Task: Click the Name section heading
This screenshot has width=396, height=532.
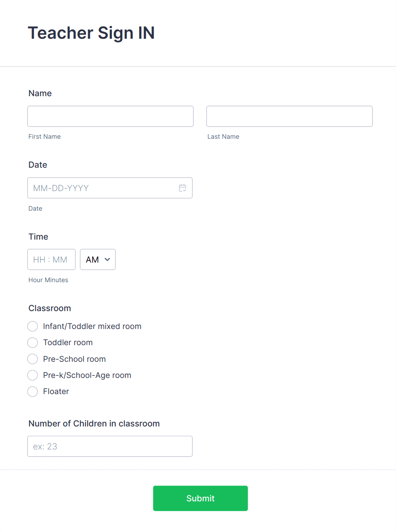Action: click(x=40, y=93)
